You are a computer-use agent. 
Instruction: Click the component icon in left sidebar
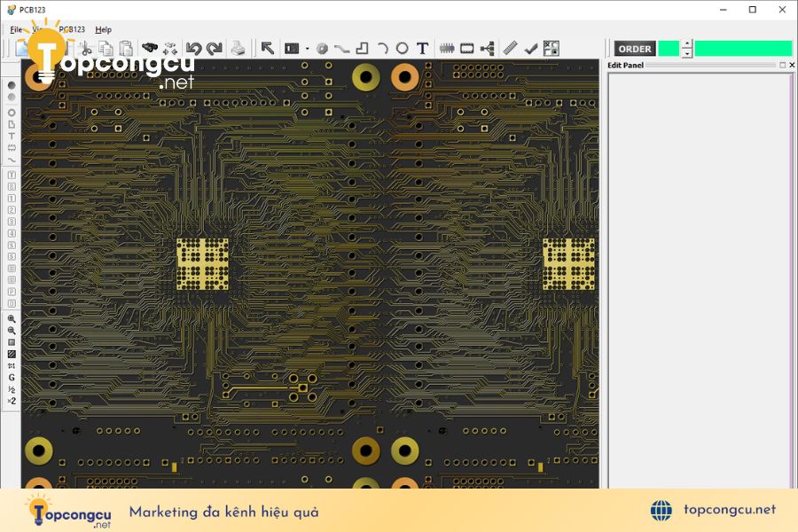click(x=12, y=148)
